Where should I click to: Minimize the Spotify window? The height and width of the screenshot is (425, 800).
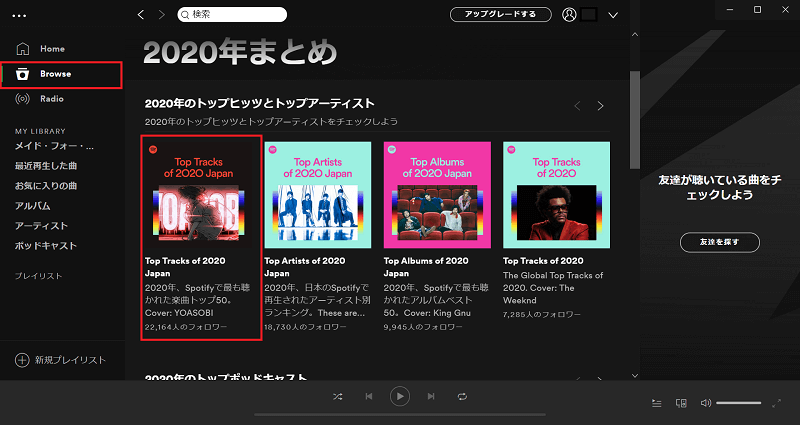click(x=731, y=10)
